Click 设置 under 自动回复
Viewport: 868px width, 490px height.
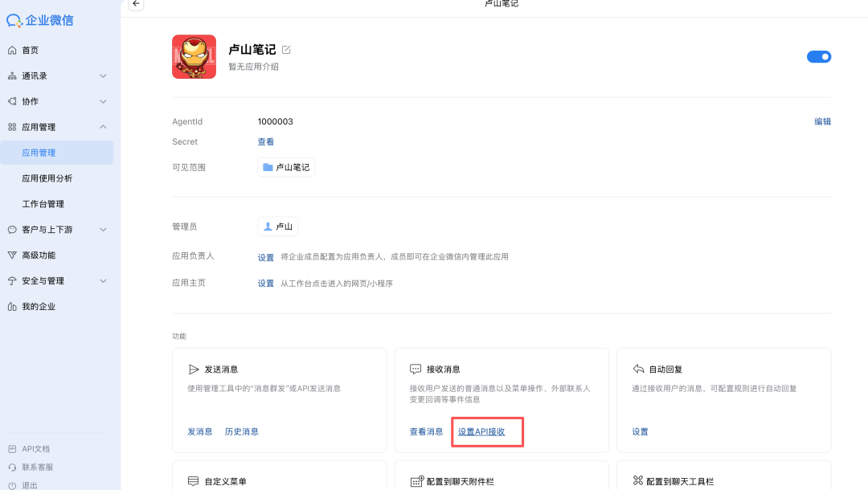pos(640,432)
